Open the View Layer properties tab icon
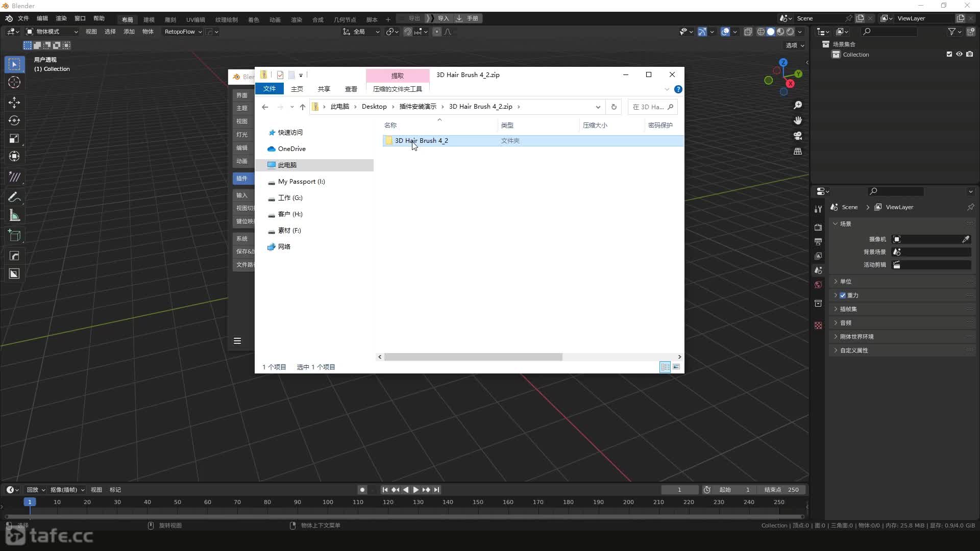The height and width of the screenshot is (551, 980). pos(818,256)
